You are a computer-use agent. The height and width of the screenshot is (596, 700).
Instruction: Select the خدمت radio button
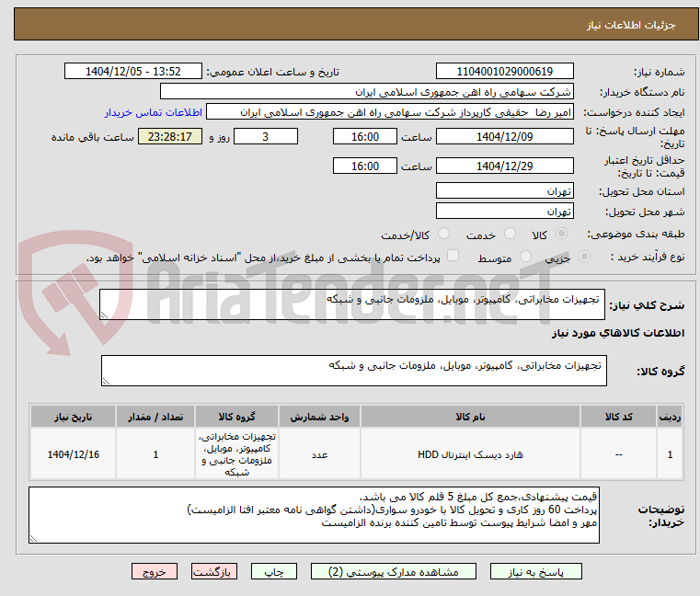click(510, 234)
